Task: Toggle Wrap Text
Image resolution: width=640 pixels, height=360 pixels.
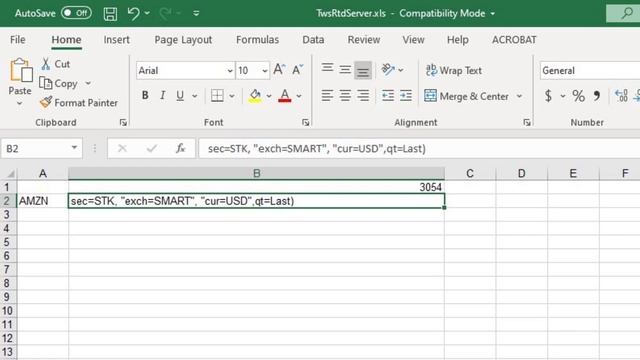Action: [453, 70]
